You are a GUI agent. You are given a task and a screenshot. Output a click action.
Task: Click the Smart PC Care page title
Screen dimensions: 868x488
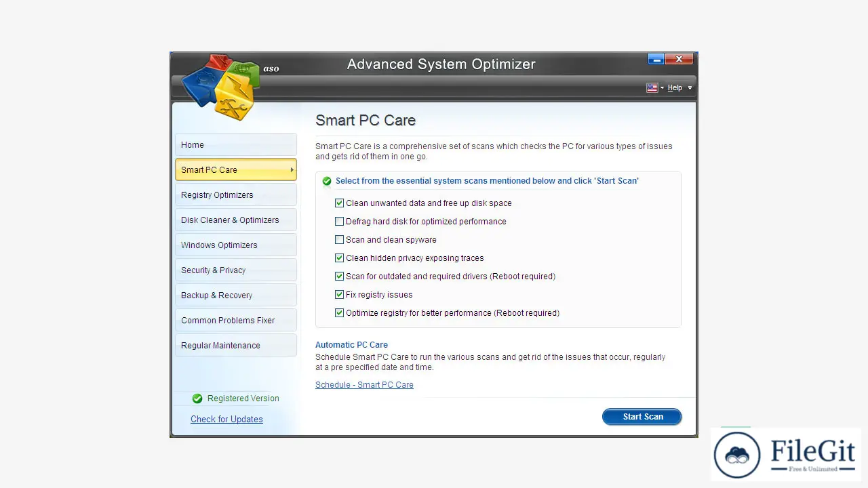tap(366, 120)
